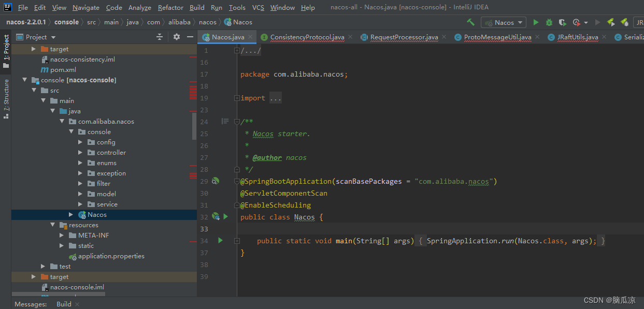Expand the controller package node
This screenshot has width=644, height=309.
pyautogui.click(x=80, y=153)
